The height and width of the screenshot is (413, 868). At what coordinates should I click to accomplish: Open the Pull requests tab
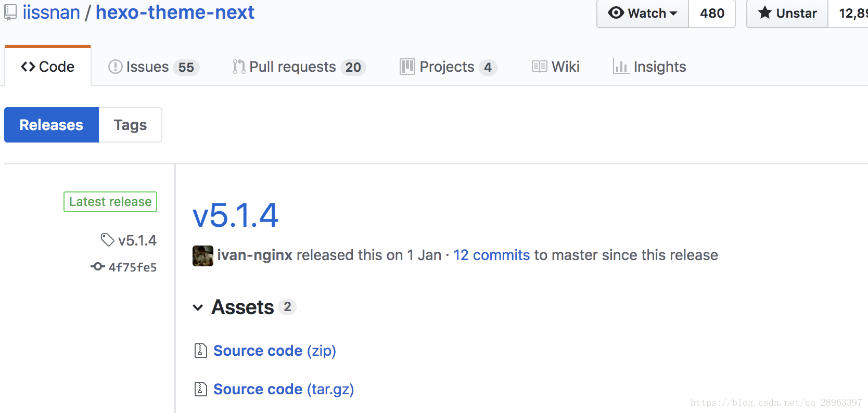coord(299,67)
